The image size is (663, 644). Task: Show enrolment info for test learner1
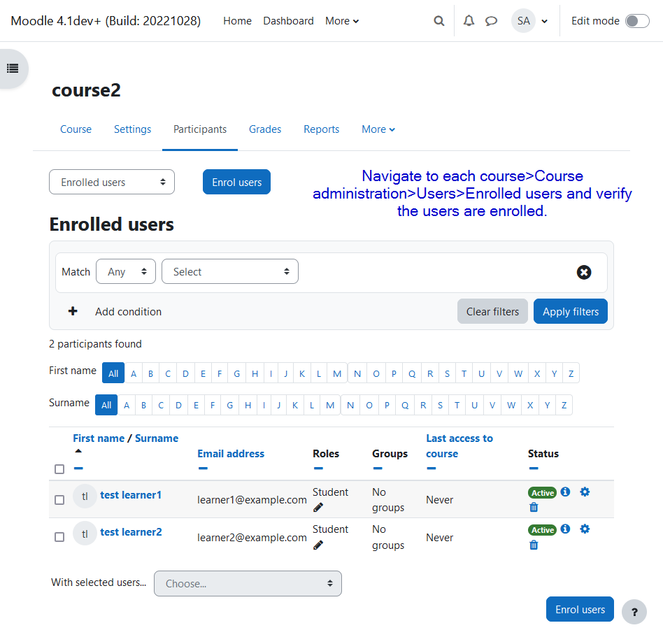[565, 492]
